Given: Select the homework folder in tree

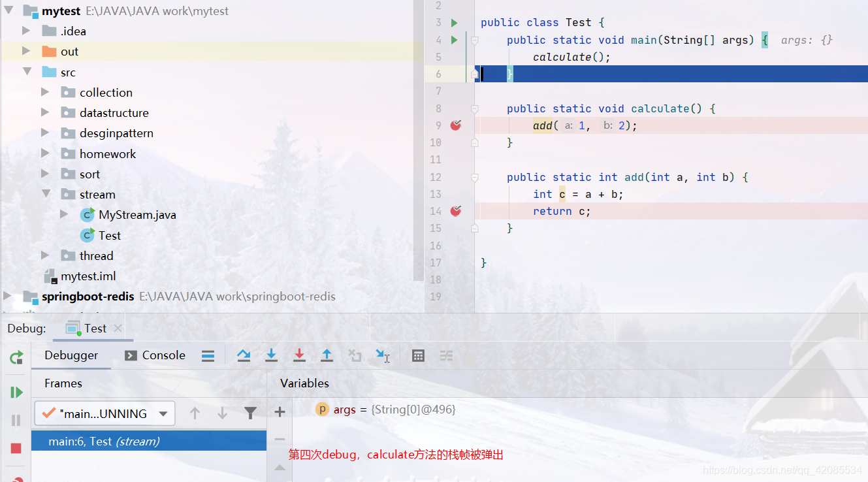Looking at the screenshot, I should coord(108,153).
